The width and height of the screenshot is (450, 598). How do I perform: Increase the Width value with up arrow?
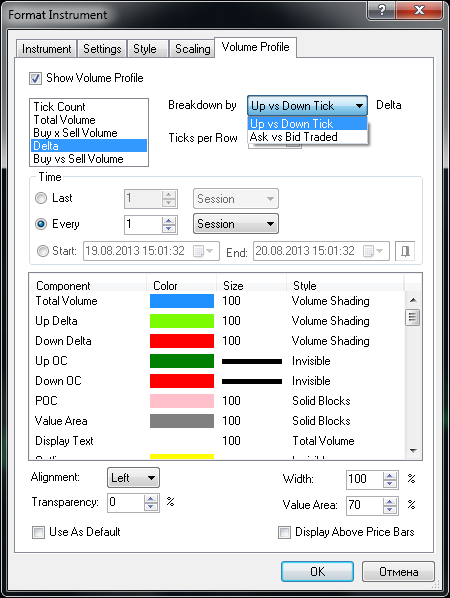click(389, 475)
